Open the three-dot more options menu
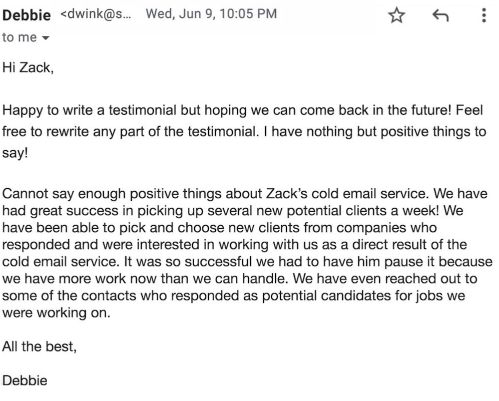Viewport: 499px width, 401px height. point(484,15)
